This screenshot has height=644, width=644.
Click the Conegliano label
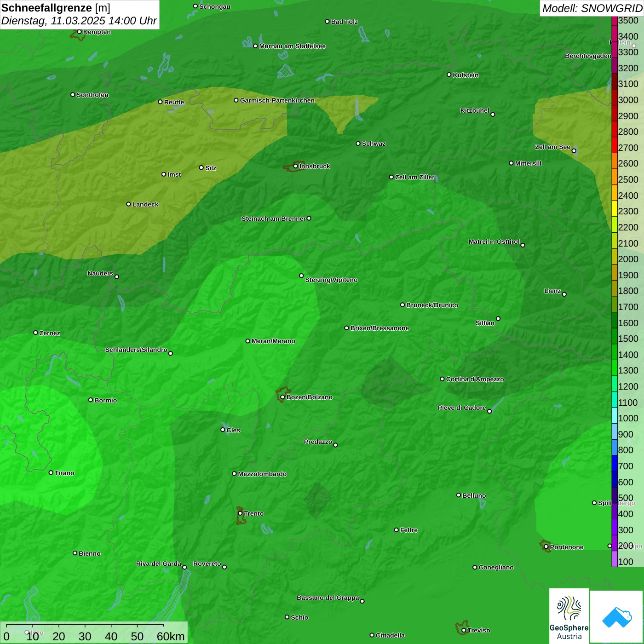(496, 567)
